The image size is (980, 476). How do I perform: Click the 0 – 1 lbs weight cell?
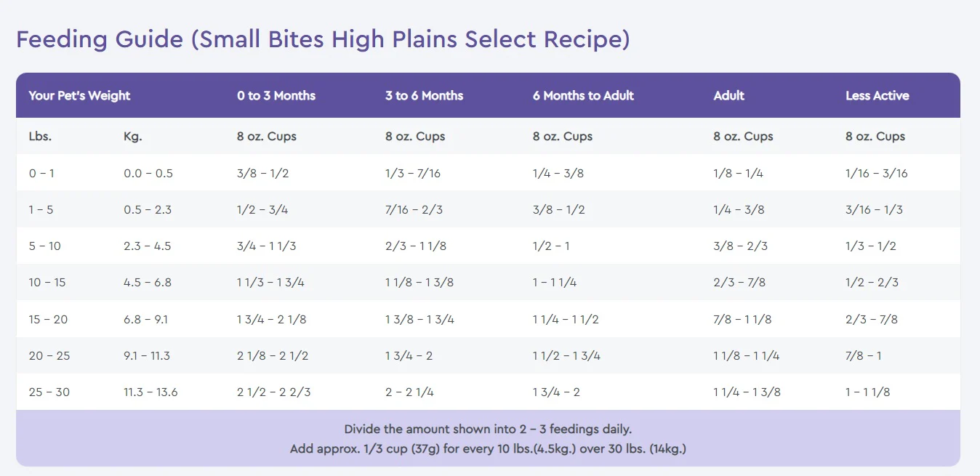coord(41,174)
